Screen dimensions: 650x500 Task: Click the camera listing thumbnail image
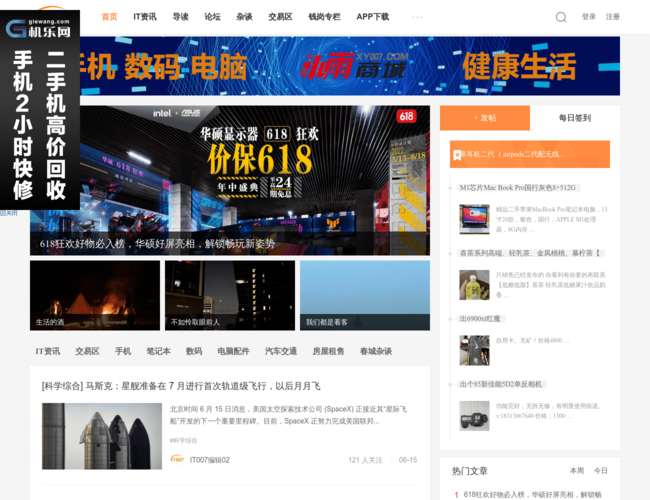click(x=474, y=415)
